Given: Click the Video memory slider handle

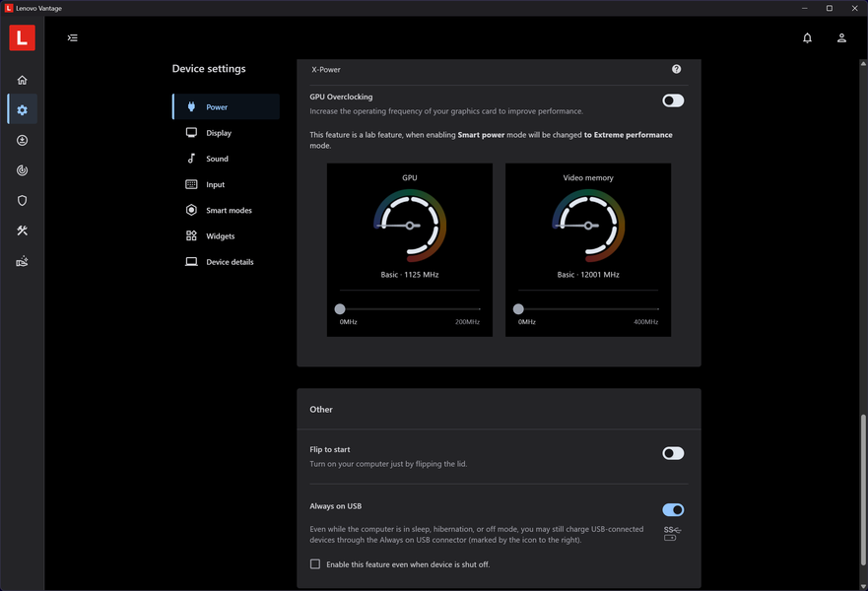Looking at the screenshot, I should (518, 308).
